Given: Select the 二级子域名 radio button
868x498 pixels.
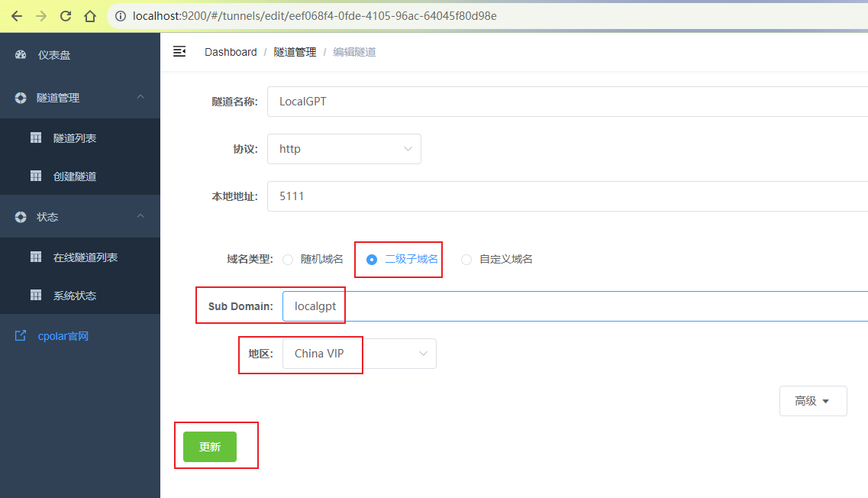Looking at the screenshot, I should pyautogui.click(x=371, y=260).
